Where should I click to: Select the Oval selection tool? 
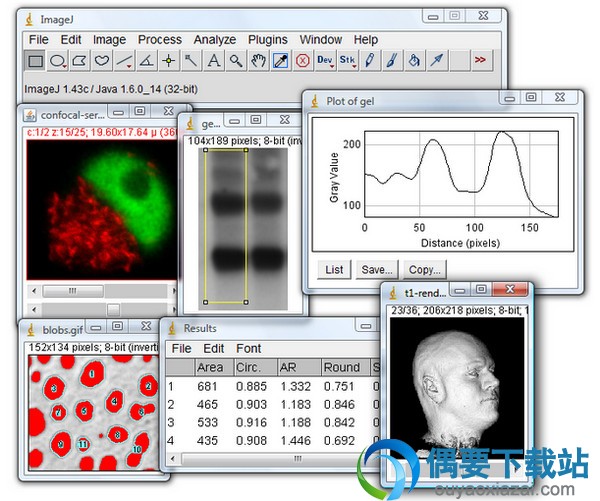(58, 60)
